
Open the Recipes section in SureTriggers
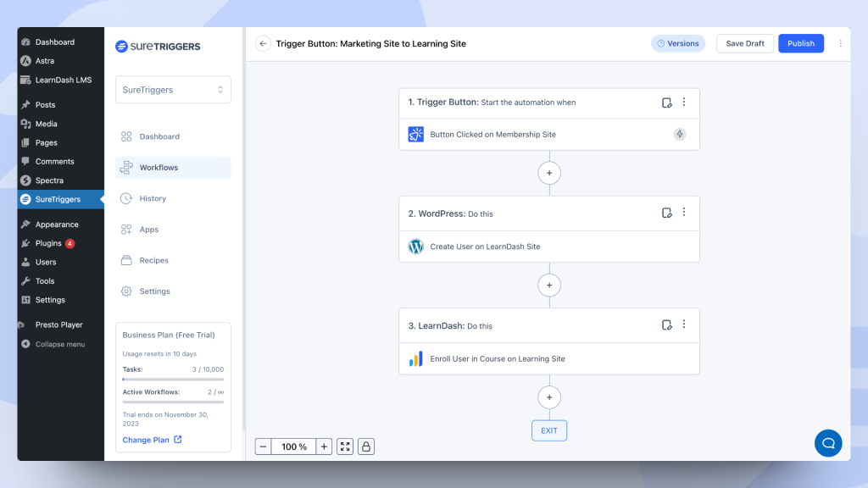pos(153,260)
